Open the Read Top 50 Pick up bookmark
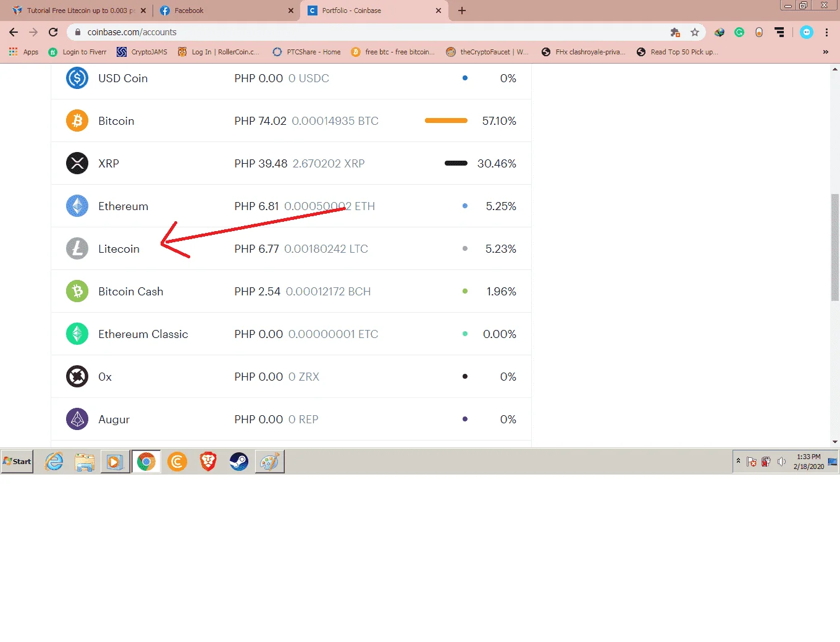This screenshot has height=642, width=840. tap(677, 52)
